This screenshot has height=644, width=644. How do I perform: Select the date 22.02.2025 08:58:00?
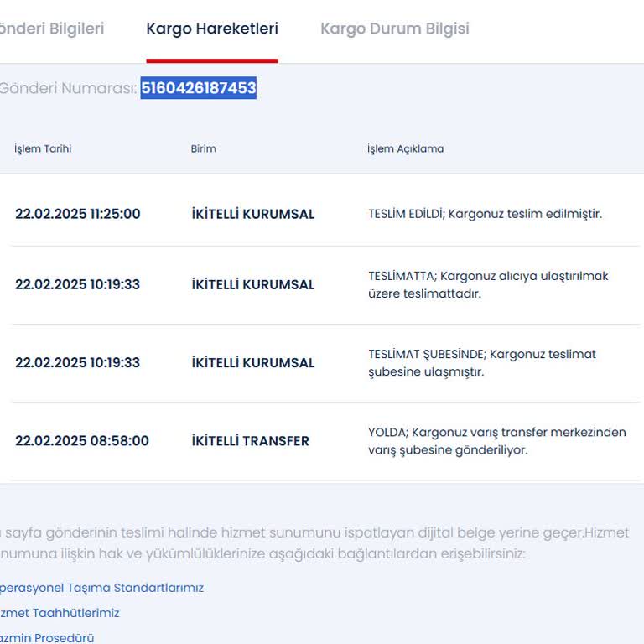(82, 441)
